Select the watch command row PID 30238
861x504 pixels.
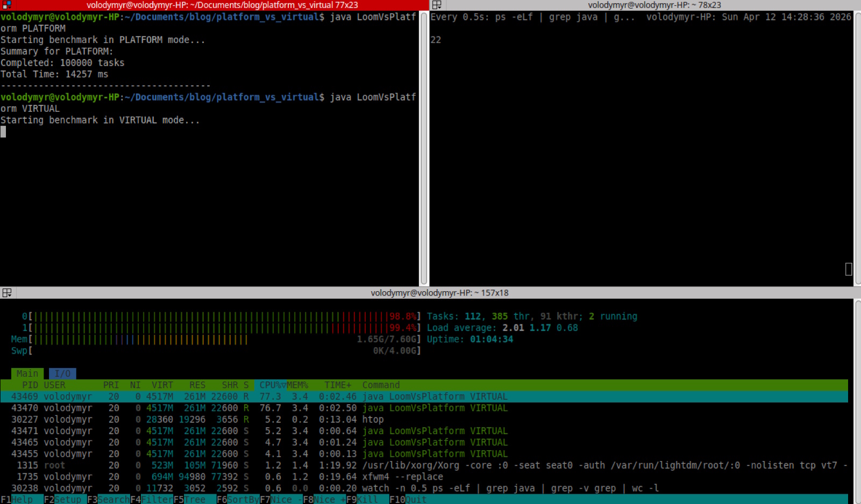[x=424, y=488]
